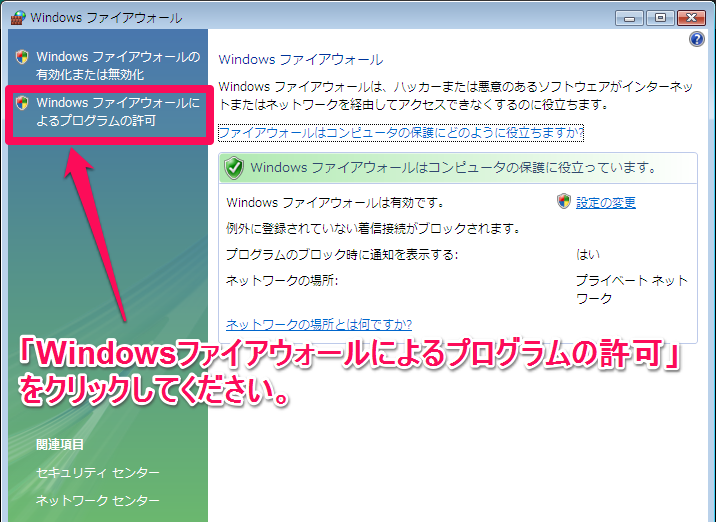Open ネットワークの場所とは何ですか? help link
716x522 pixels.
point(319,324)
